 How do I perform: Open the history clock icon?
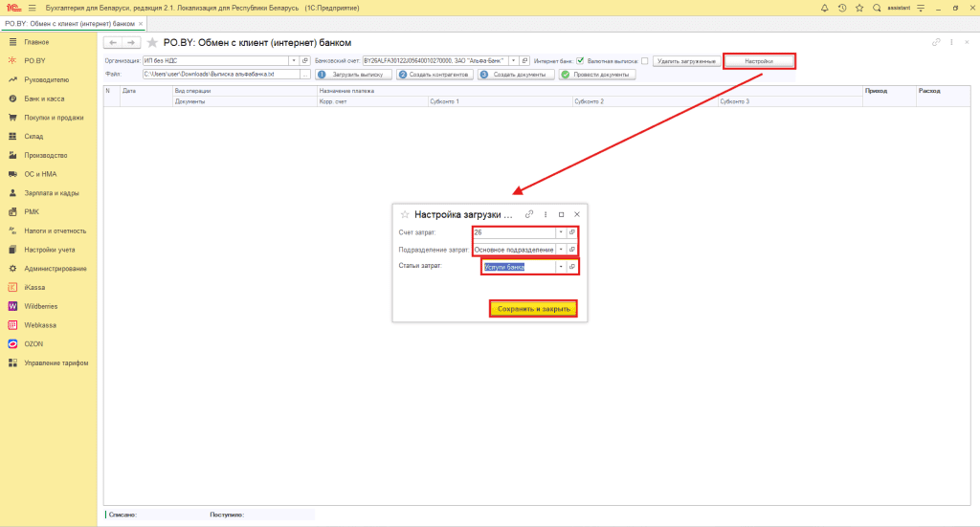point(841,8)
